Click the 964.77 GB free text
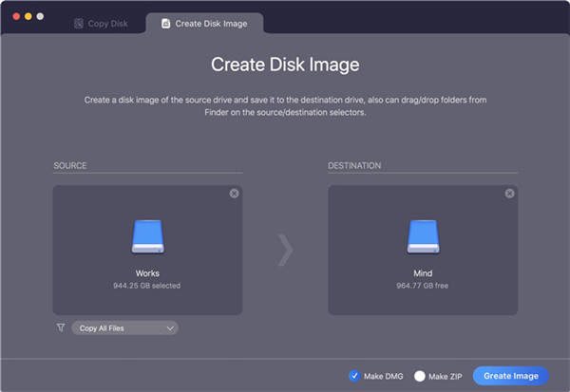Screen dimensions: 570x392 [423, 285]
